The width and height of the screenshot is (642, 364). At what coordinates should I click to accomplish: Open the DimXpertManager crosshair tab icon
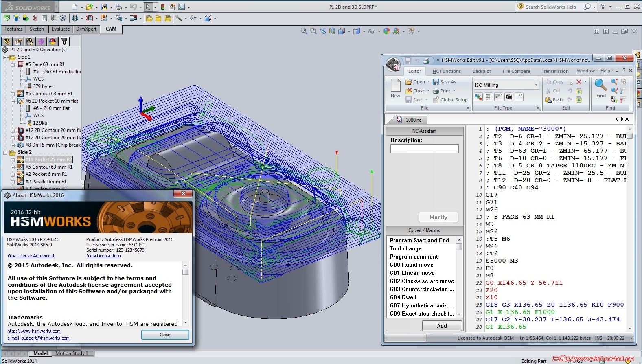point(41,42)
